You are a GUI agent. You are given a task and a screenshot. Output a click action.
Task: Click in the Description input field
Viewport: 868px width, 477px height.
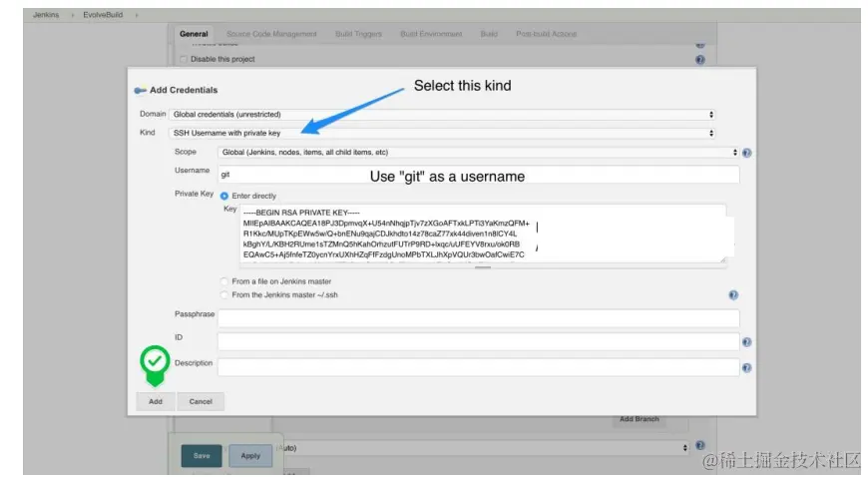(x=478, y=367)
